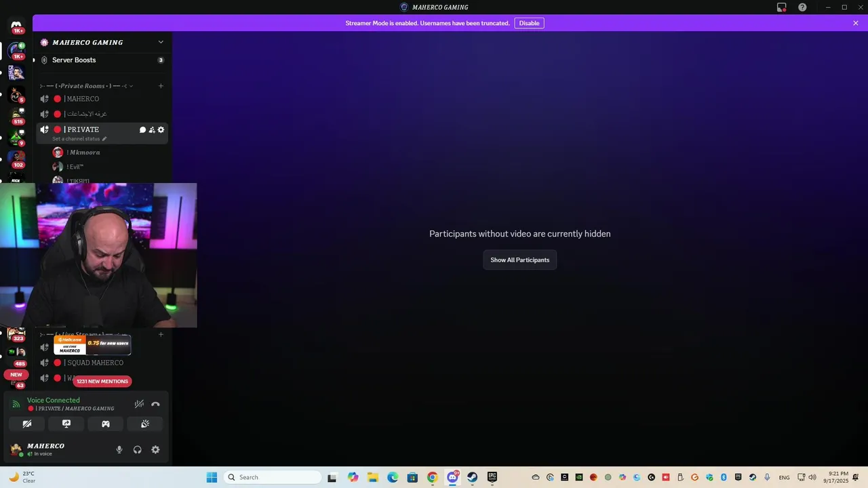This screenshot has height=488, width=868.
Task: Open Steam from the taskbar
Action: [472, 477]
